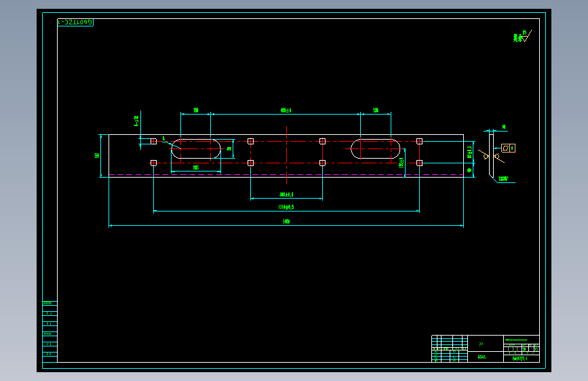Pick the lower-right square hole on the plate
This screenshot has height=381, width=588.
(419, 163)
